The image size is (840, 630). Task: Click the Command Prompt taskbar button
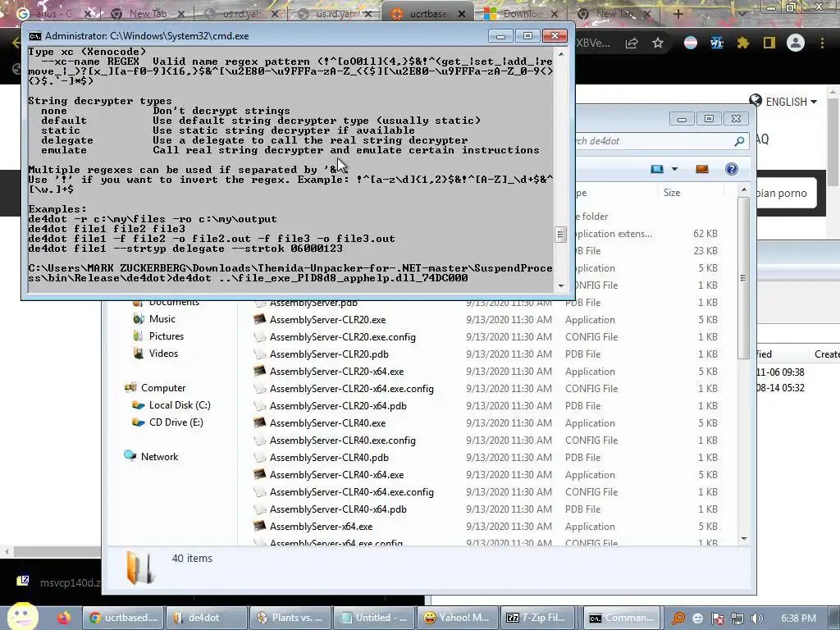click(623, 618)
